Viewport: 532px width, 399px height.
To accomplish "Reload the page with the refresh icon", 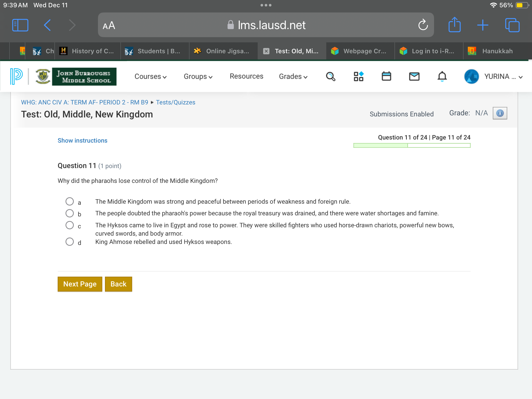I will click(x=423, y=25).
